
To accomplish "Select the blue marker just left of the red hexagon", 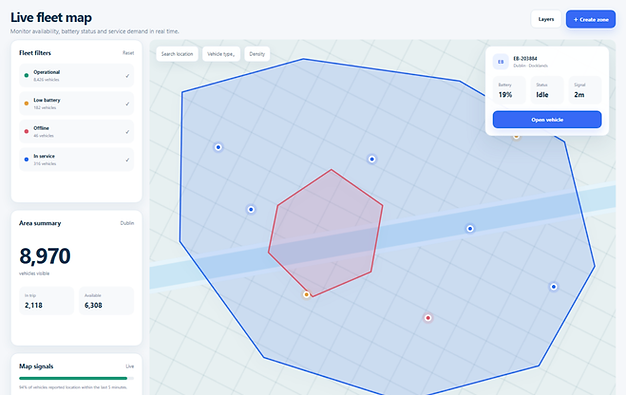I will point(251,209).
